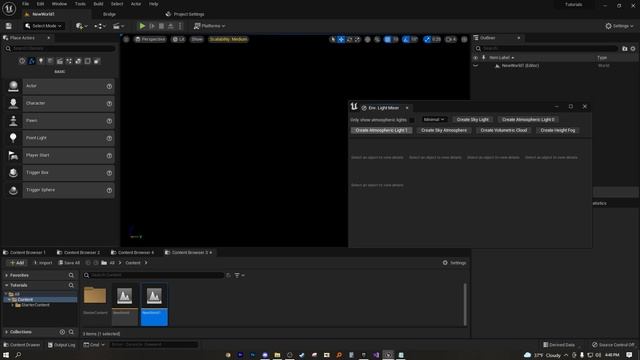This screenshot has width=640, height=360.
Task: Open the Cinematics toolbar dropdown
Action: pyautogui.click(x=118, y=26)
